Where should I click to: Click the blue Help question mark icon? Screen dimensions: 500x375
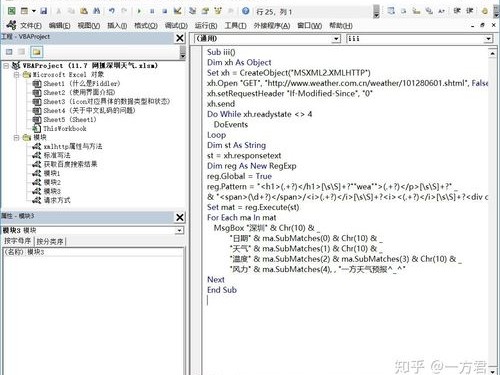pos(246,11)
